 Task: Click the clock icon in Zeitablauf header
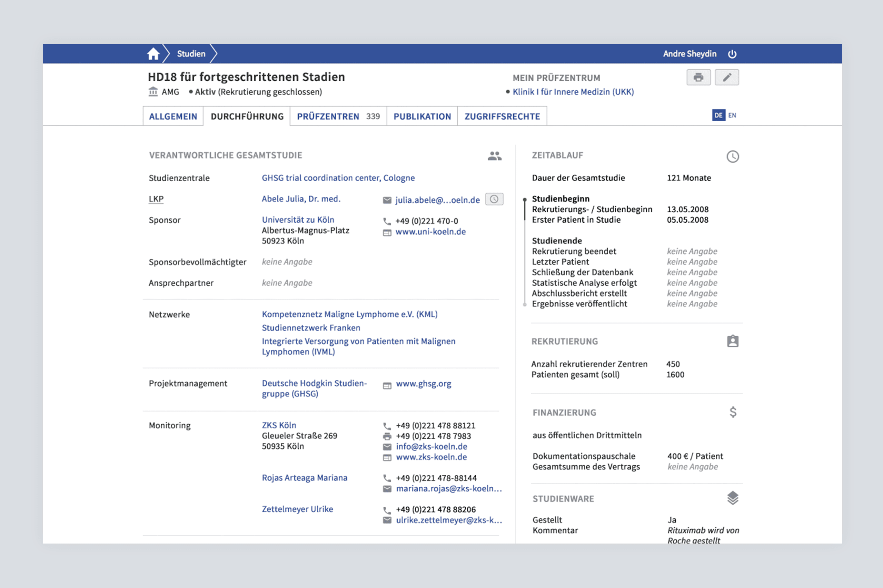tap(733, 156)
